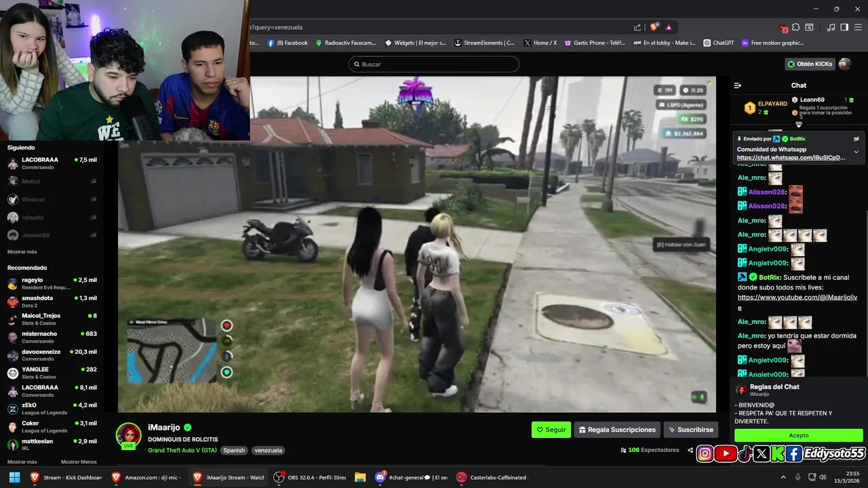The height and width of the screenshot is (488, 868).
Task: Expand the gift leaderboard down arrow
Action: tap(799, 125)
